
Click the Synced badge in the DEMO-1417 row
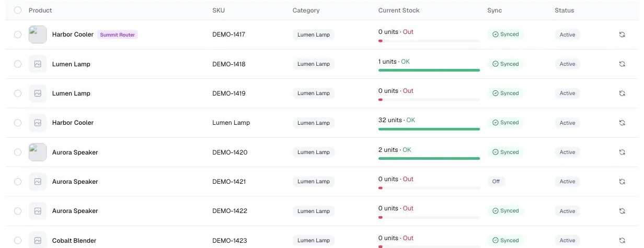click(505, 34)
